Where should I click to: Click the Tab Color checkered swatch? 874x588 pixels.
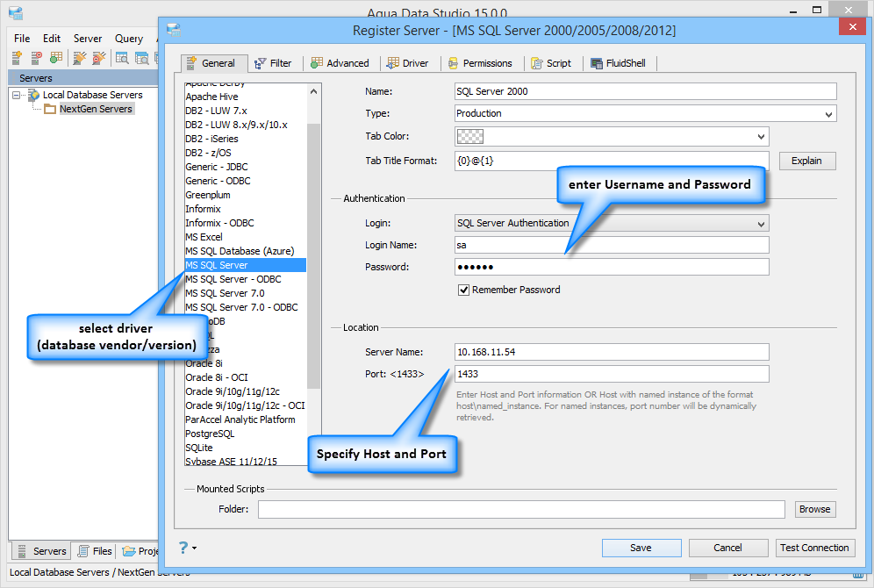coord(469,137)
